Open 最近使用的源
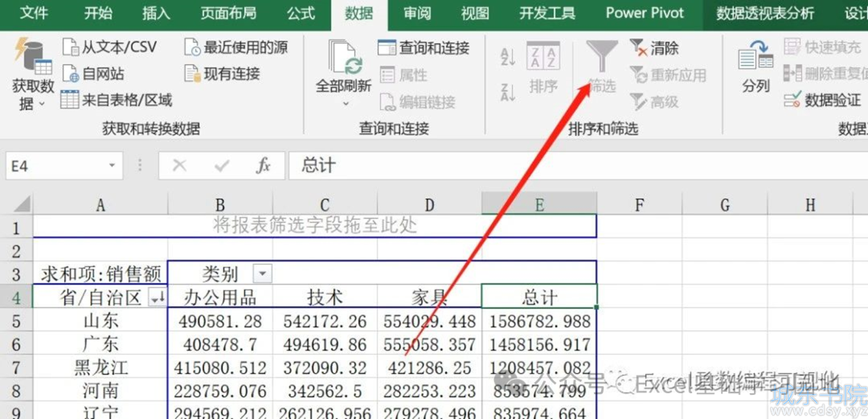Viewport: 868px width, 419px height. click(x=235, y=47)
